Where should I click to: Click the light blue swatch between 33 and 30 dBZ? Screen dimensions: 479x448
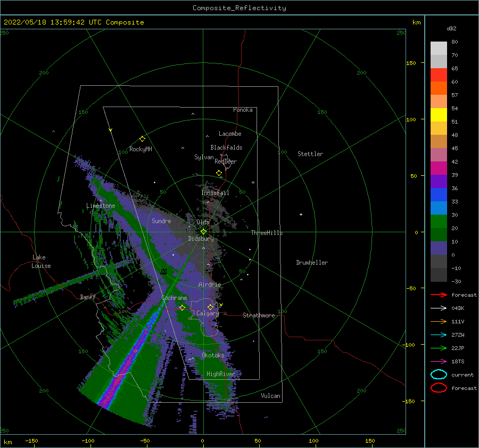tap(439, 208)
